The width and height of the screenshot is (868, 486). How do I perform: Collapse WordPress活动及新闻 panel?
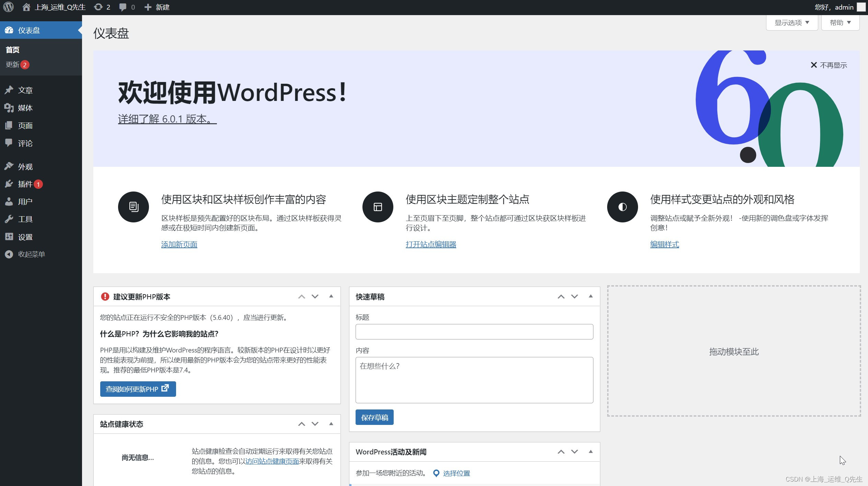click(x=591, y=452)
